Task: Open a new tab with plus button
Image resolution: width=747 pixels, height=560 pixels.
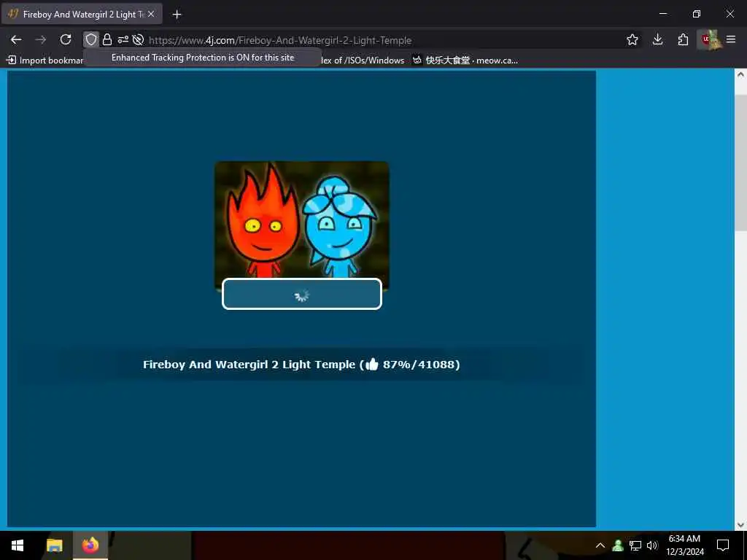Action: point(177,15)
